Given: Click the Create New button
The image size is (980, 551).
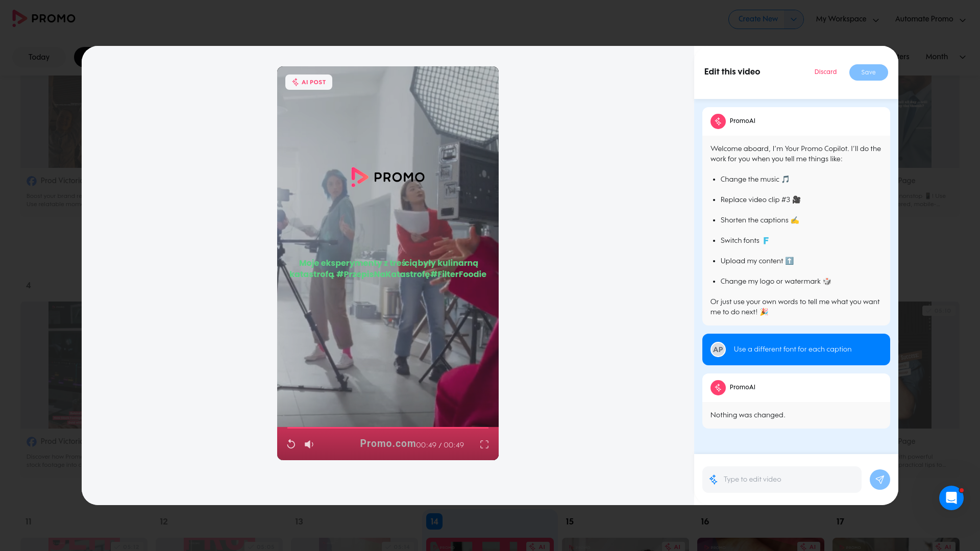Looking at the screenshot, I should click(x=758, y=19).
